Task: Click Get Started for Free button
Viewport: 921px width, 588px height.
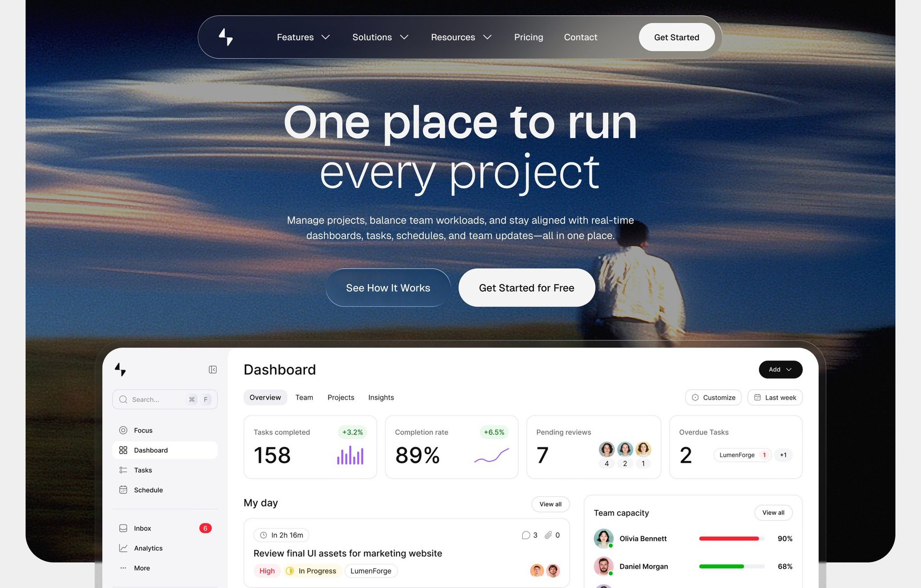Action: coord(526,288)
